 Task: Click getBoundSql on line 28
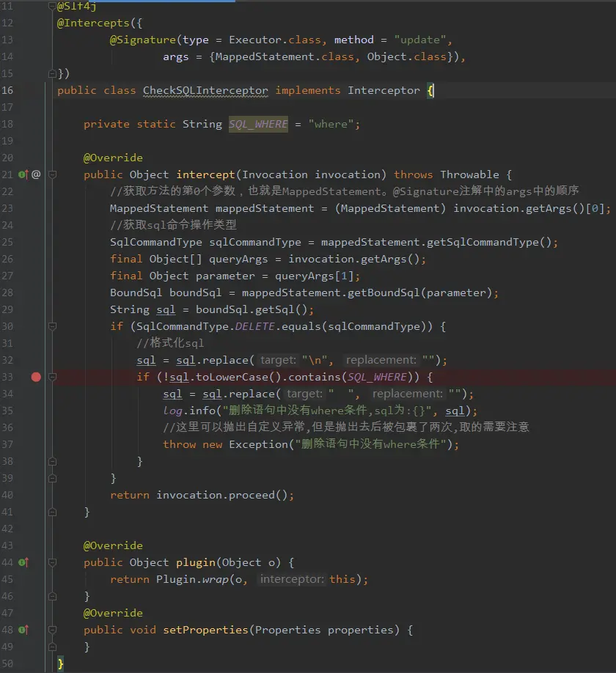(384, 293)
